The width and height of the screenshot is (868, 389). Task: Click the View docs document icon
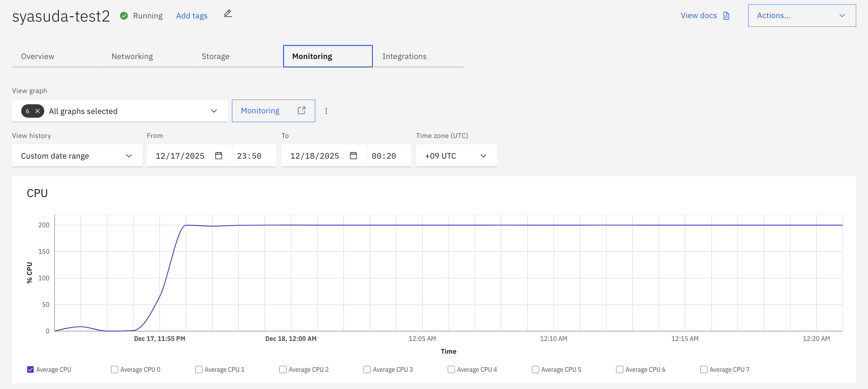click(726, 16)
